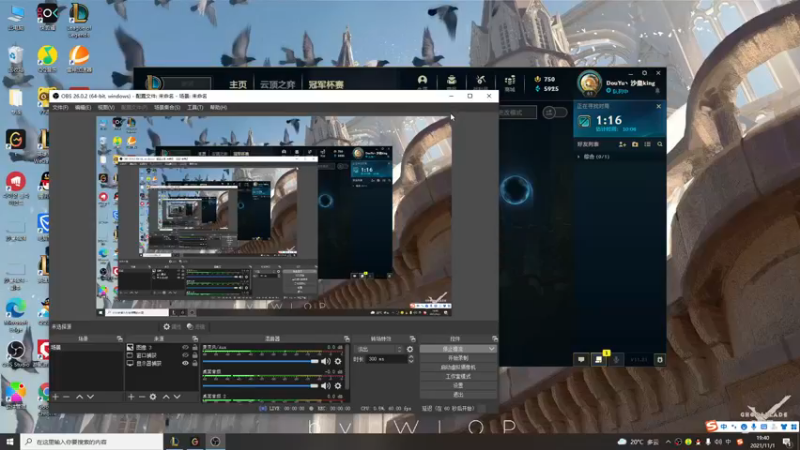Screen dimensions: 800x450
Task: Cancel matchmaking queue with the X
Action: point(659,106)
